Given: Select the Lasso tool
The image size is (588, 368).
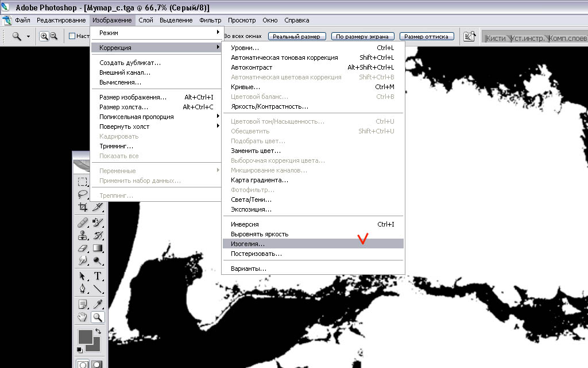Looking at the screenshot, I should pos(83,194).
